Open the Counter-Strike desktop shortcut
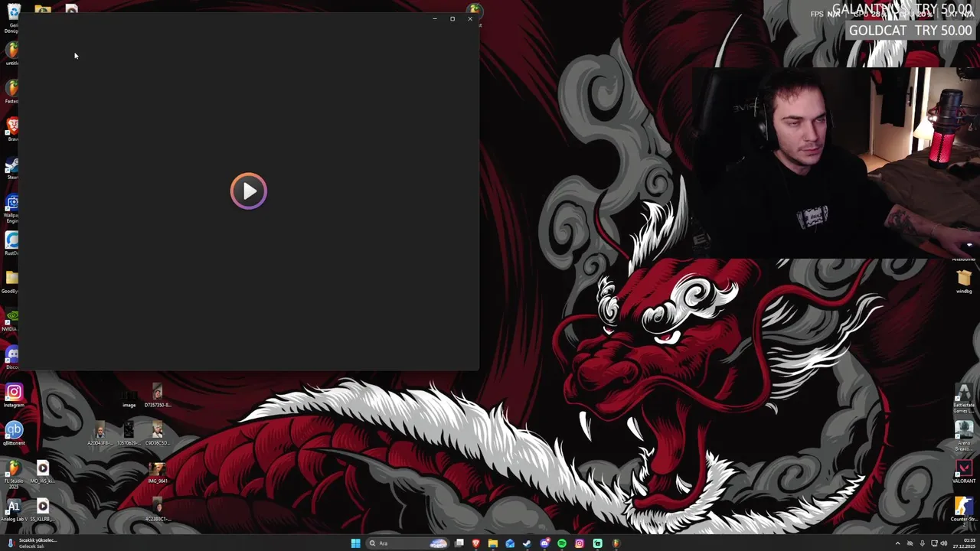This screenshot has width=980, height=551. pos(964,510)
